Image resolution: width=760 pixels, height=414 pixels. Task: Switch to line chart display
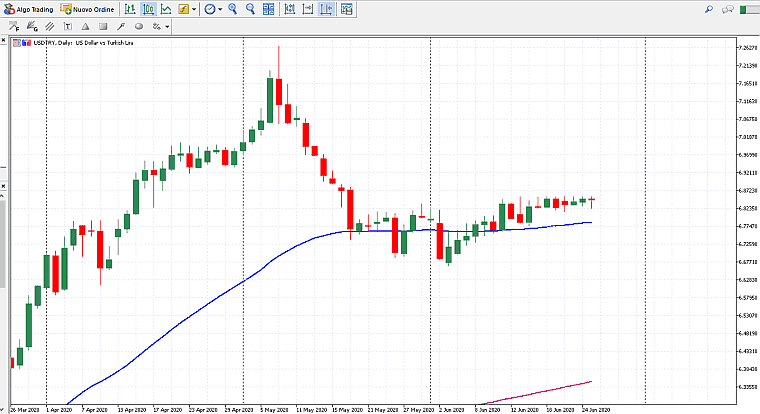tap(165, 9)
